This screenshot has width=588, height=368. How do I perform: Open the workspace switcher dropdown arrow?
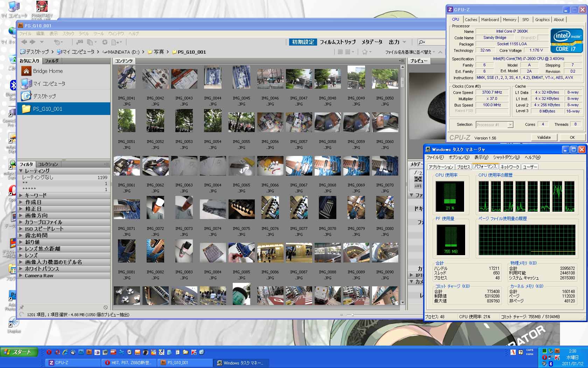click(x=405, y=42)
